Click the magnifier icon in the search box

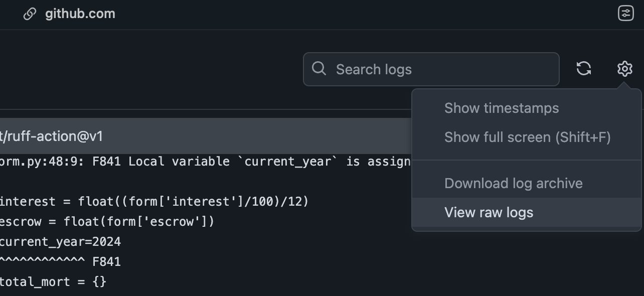tap(319, 69)
